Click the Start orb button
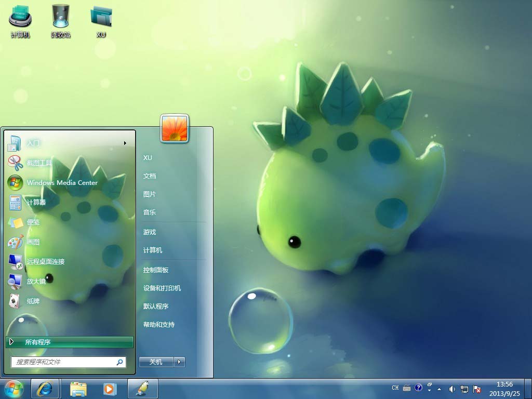This screenshot has height=399, width=532. point(14,388)
